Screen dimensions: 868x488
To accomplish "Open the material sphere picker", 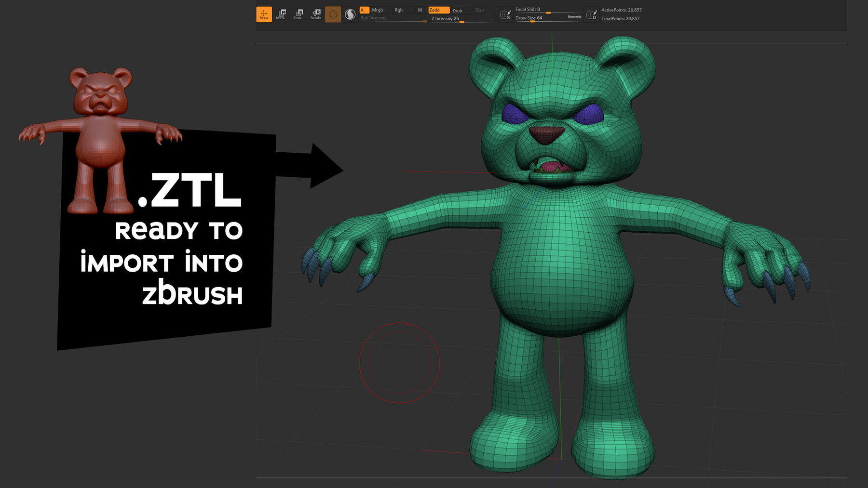I will [x=350, y=13].
